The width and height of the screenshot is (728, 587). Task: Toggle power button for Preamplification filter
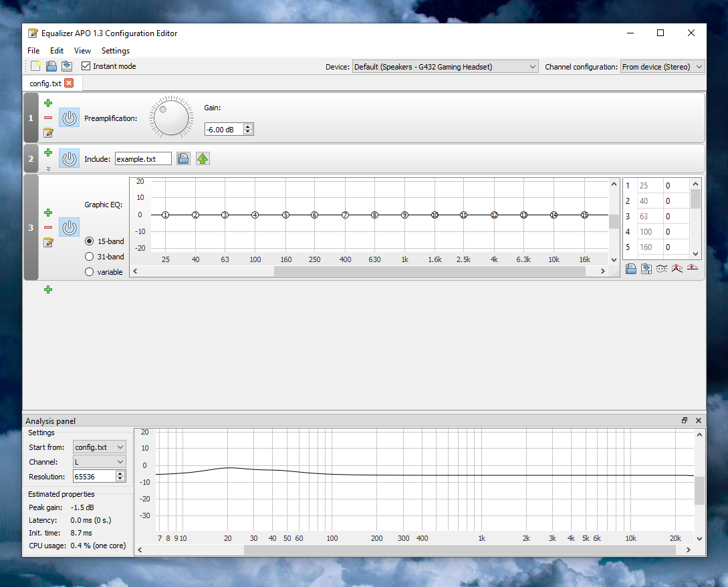[69, 118]
